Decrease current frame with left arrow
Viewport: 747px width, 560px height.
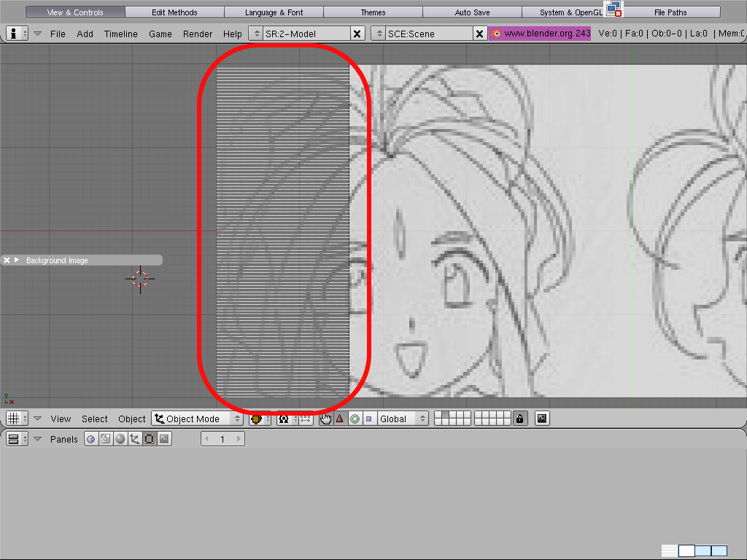click(206, 439)
